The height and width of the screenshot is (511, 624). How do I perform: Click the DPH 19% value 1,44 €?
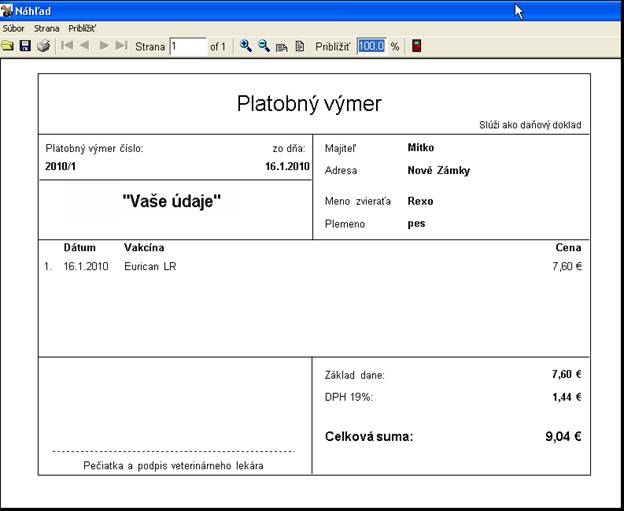click(567, 397)
